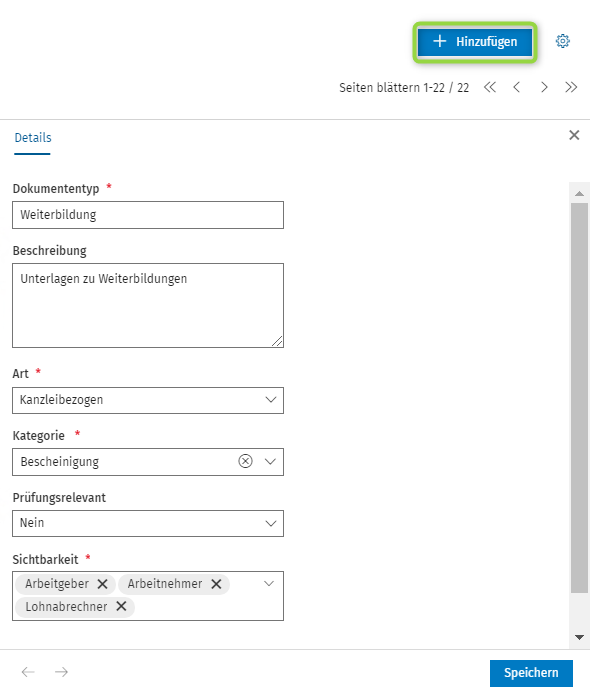
Task: Expand the Kategorie dropdown chevron
Action: [x=270, y=461]
